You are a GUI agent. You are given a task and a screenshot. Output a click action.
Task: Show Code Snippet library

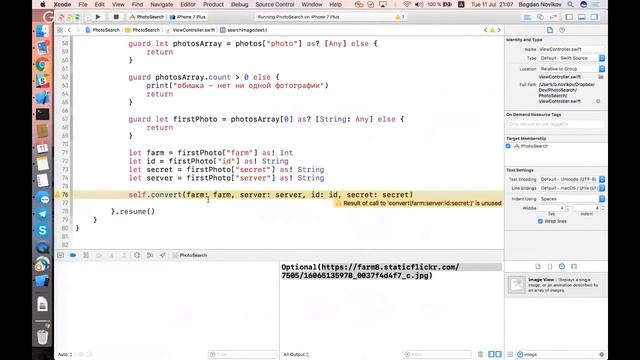click(550, 266)
